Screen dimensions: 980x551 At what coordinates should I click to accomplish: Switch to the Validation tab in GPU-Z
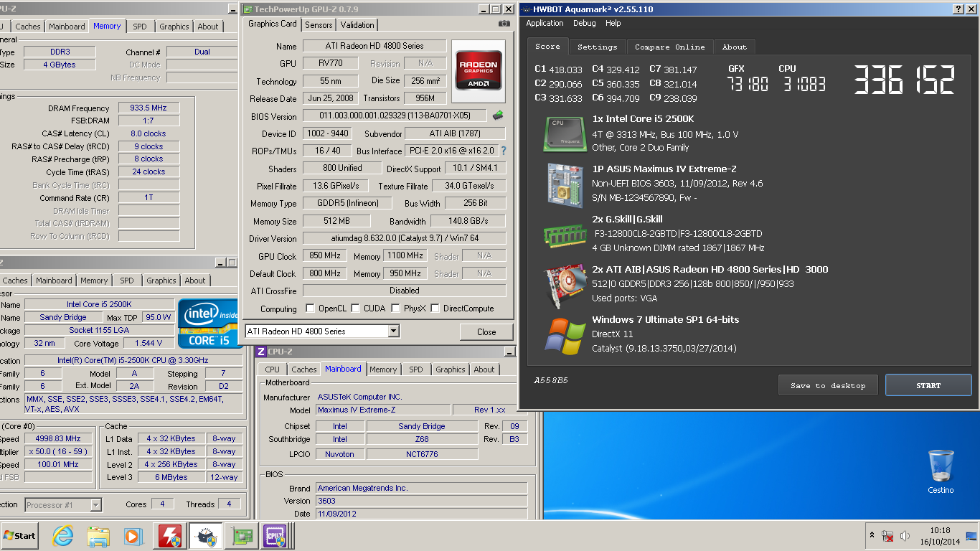coord(357,24)
